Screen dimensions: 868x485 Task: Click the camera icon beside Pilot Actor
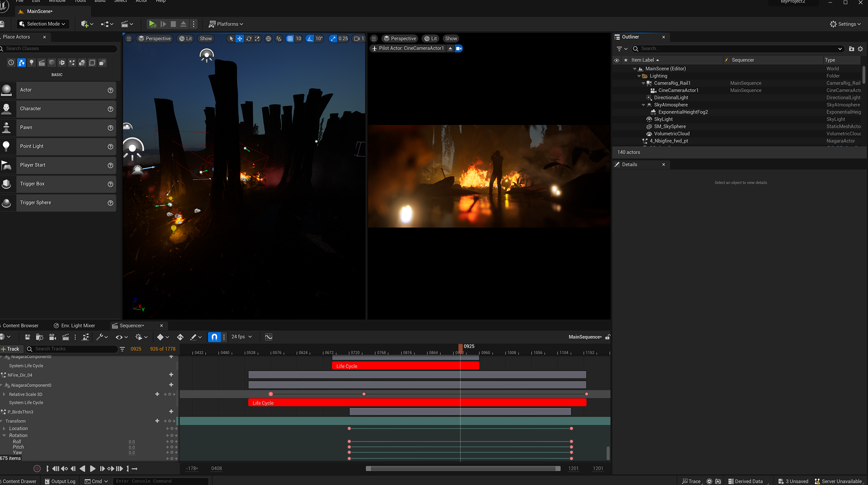pyautogui.click(x=459, y=48)
